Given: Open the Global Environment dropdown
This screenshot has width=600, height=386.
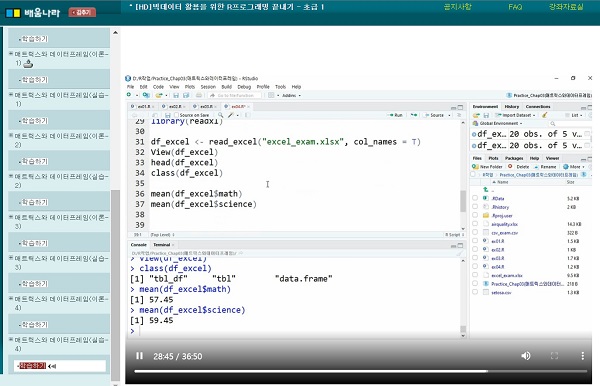Looking at the screenshot, I should click(x=497, y=124).
